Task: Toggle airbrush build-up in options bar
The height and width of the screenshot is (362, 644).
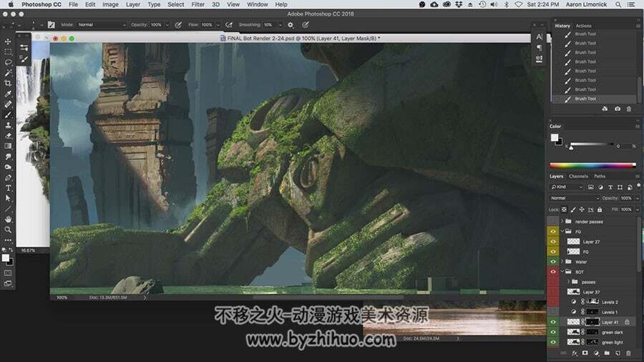Action: [x=229, y=25]
